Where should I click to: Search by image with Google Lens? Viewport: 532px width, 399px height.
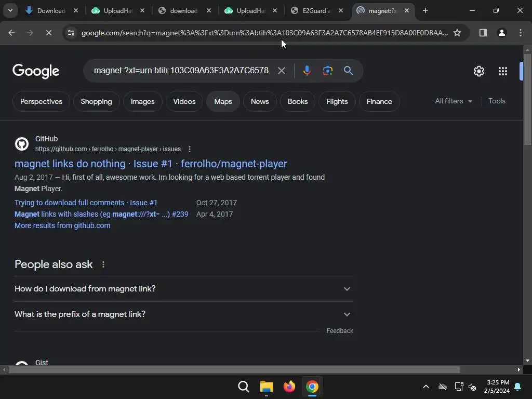pyautogui.click(x=327, y=71)
